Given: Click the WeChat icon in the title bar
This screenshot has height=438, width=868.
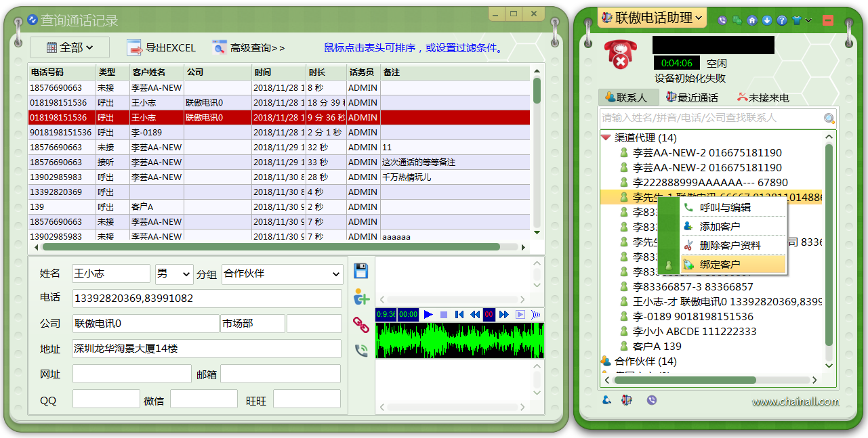Looking at the screenshot, I should (737, 20).
